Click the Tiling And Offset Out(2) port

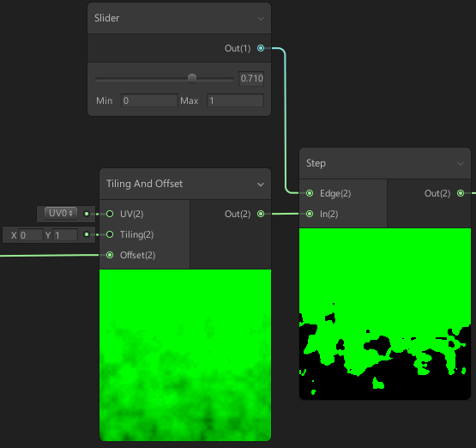click(x=261, y=214)
